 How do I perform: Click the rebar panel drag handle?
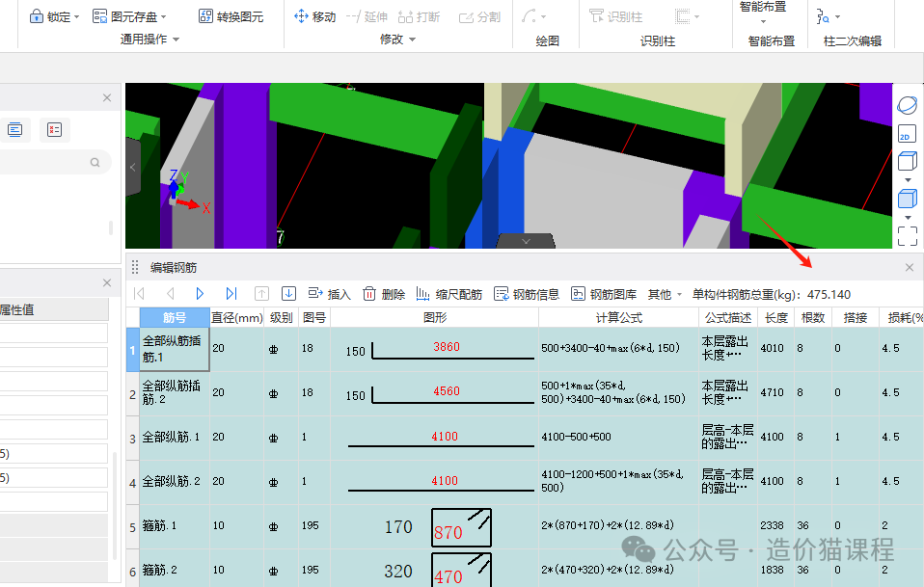135,267
